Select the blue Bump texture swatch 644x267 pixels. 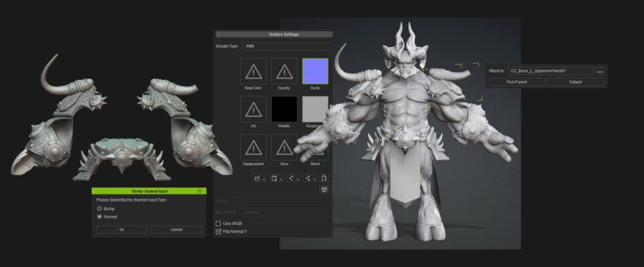pyautogui.click(x=315, y=71)
